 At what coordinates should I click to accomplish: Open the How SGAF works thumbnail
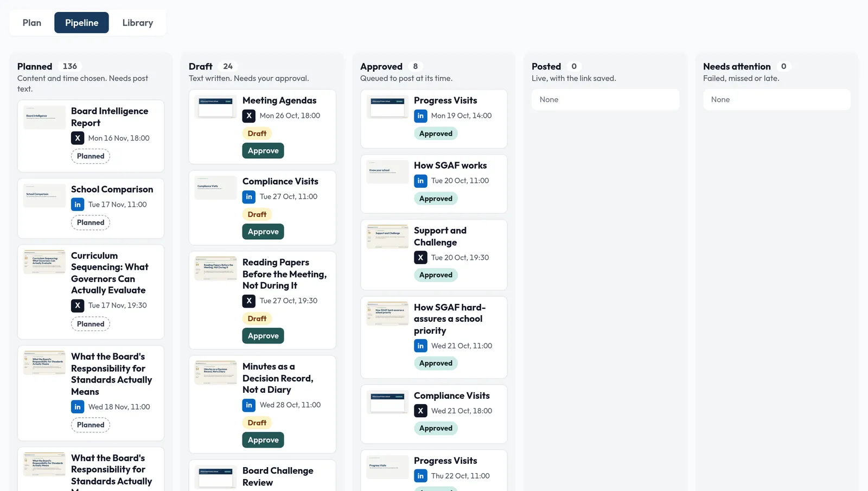(387, 172)
